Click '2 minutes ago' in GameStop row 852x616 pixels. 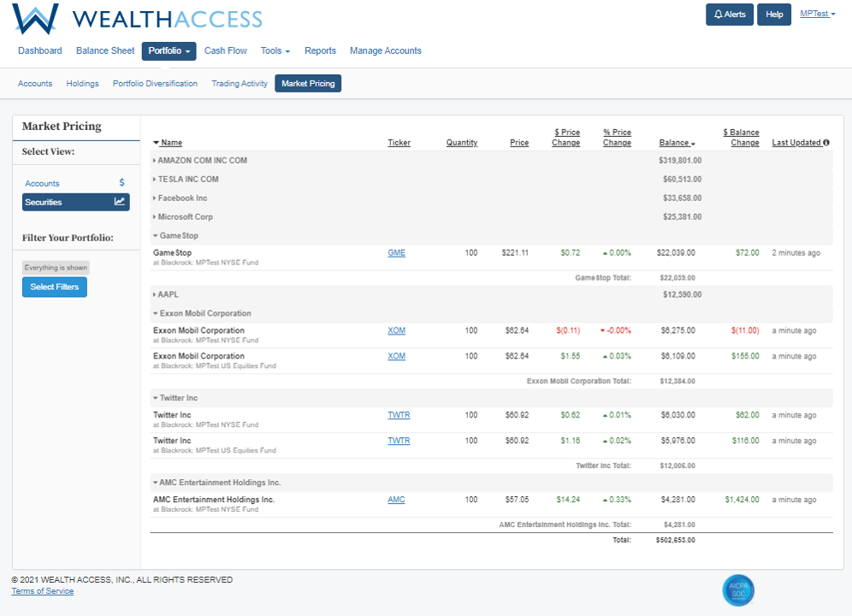pos(796,252)
